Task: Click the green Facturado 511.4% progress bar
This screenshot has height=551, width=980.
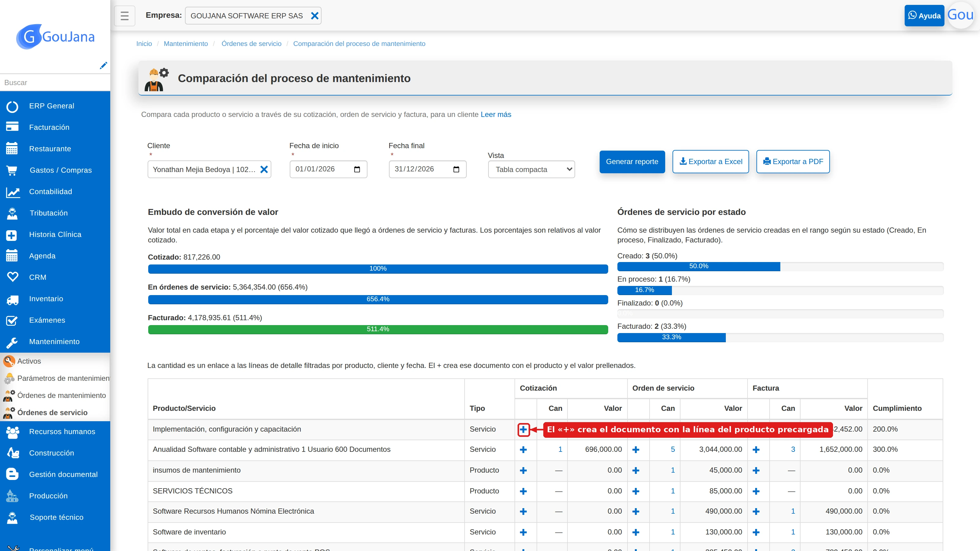Action: click(378, 329)
